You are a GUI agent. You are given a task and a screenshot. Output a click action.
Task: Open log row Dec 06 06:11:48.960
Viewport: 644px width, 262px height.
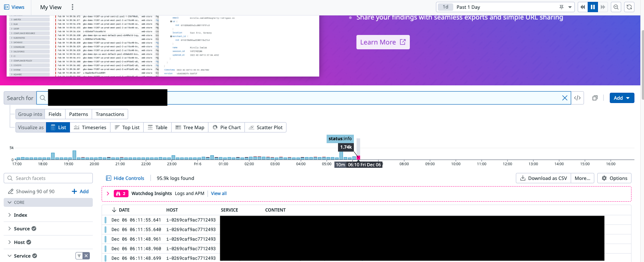tap(366, 249)
